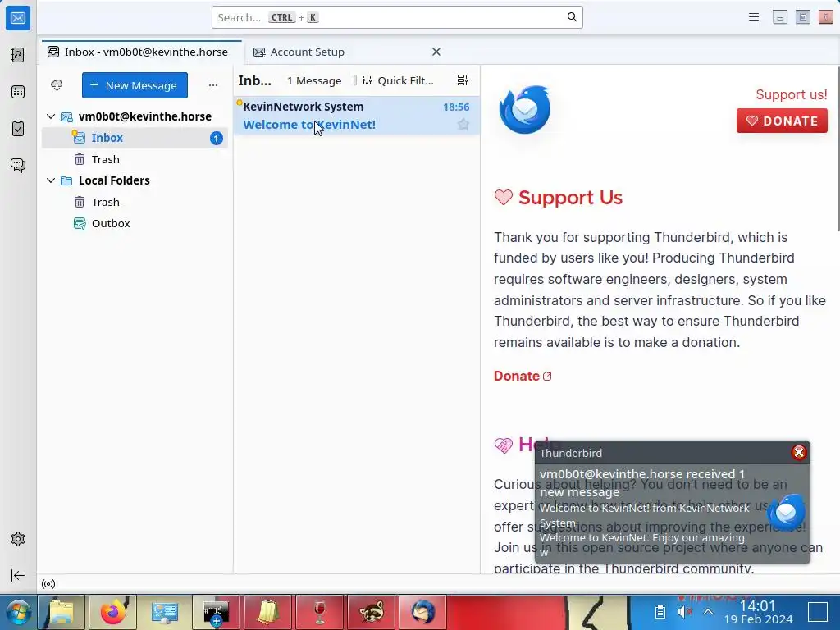
Task: Select the Inbox folder
Action: pyautogui.click(x=135, y=138)
